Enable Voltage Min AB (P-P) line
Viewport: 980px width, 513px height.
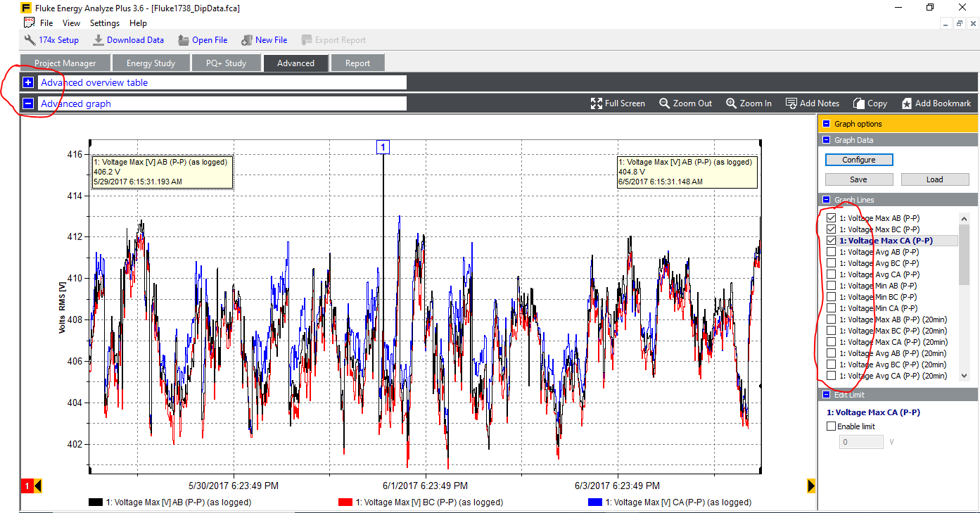832,286
